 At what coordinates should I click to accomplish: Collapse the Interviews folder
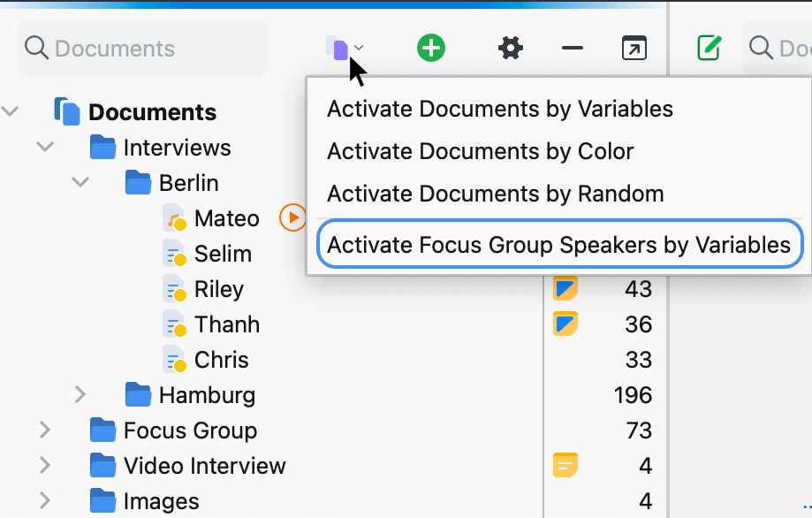pyautogui.click(x=45, y=147)
